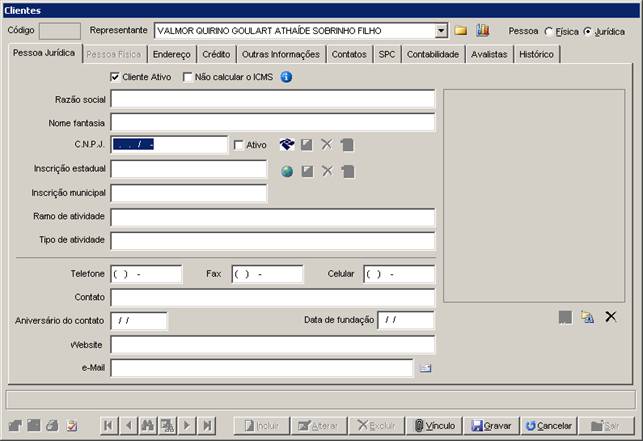The height and width of the screenshot is (441, 643).
Task: Click X icon in Inscrição estadual row
Action: (x=327, y=171)
